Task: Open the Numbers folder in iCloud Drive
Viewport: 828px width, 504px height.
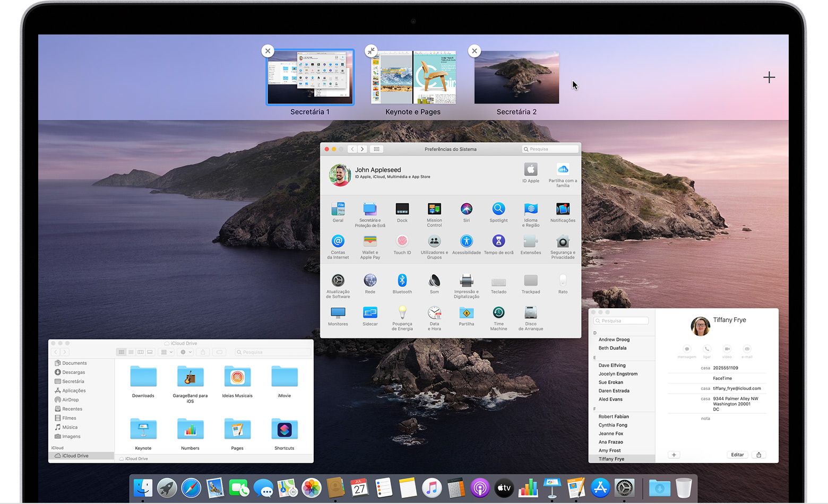Action: (190, 435)
